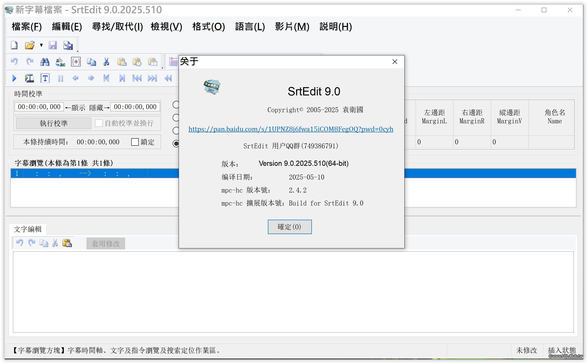The width and height of the screenshot is (588, 364).
Task: Click inside the subtitle text editing area
Action: [293, 292]
